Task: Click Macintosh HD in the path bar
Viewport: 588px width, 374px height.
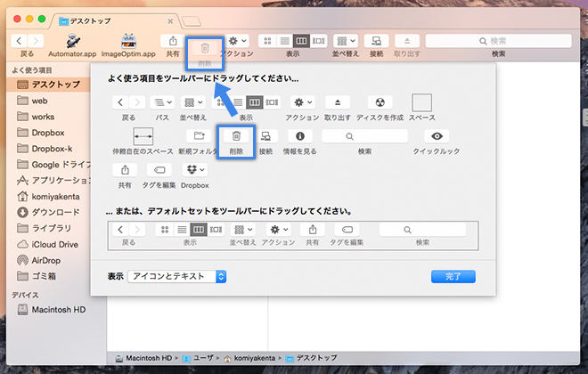Action: [144, 358]
